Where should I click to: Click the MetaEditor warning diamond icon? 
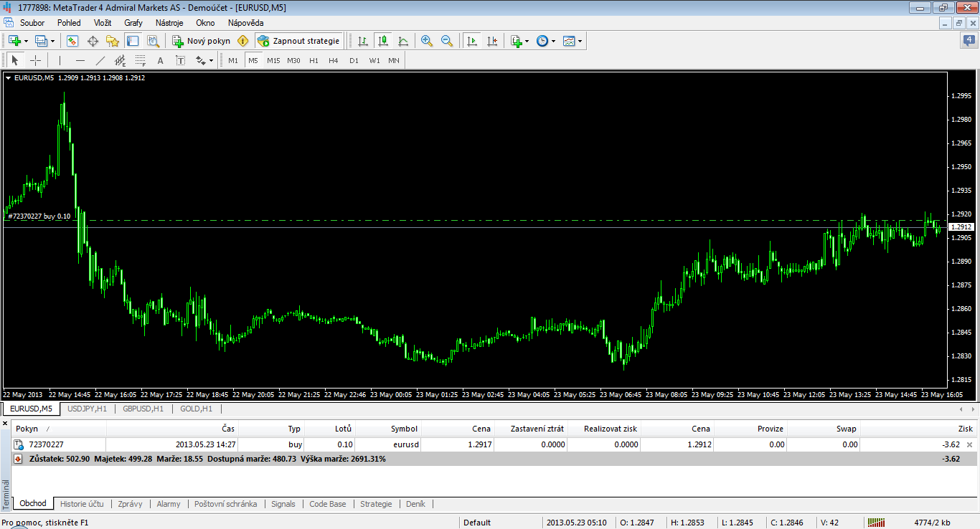point(242,41)
